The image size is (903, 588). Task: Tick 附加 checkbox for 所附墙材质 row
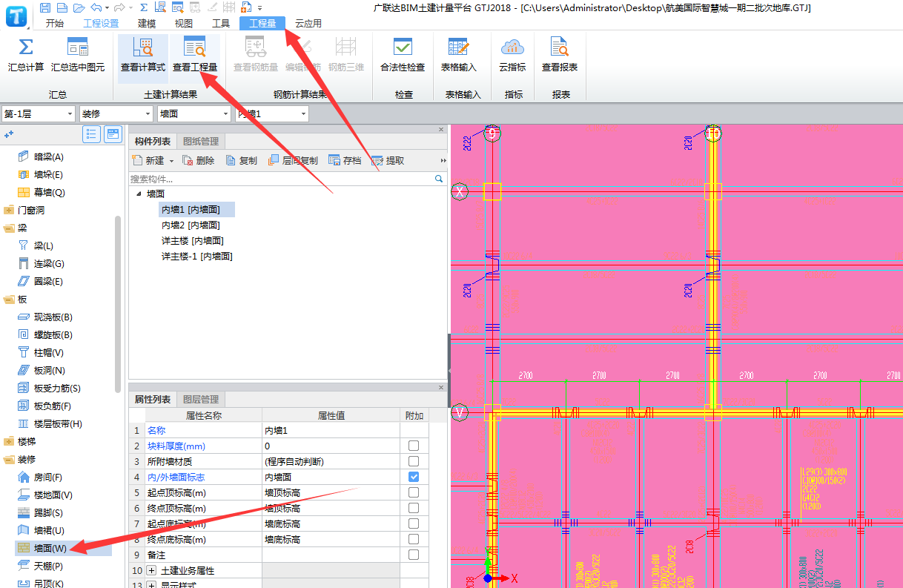414,461
